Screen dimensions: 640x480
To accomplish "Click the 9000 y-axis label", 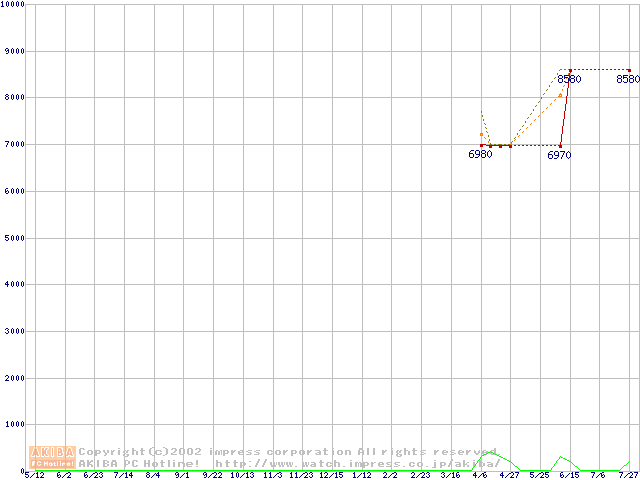I will click(x=13, y=51).
